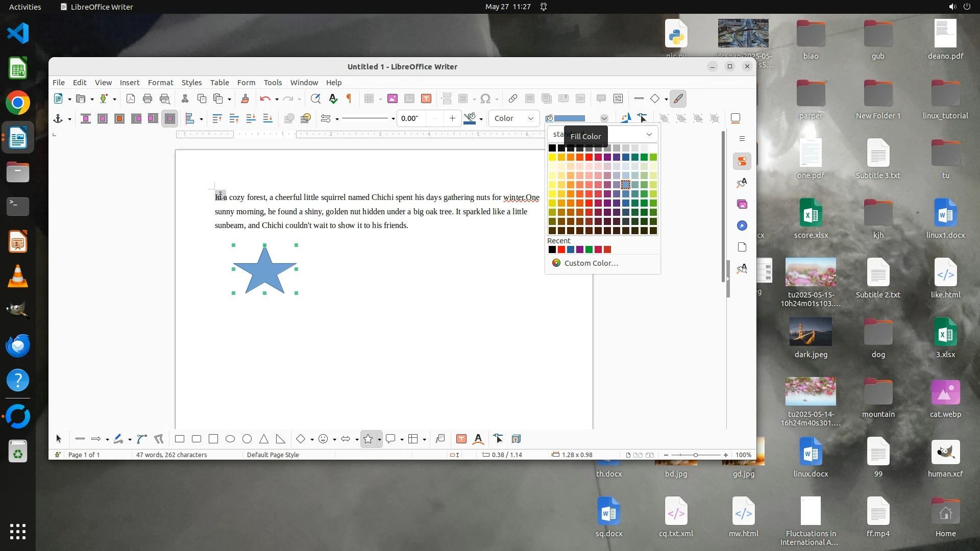The width and height of the screenshot is (980, 551).
Task: Open the Table menu
Action: click(x=219, y=82)
